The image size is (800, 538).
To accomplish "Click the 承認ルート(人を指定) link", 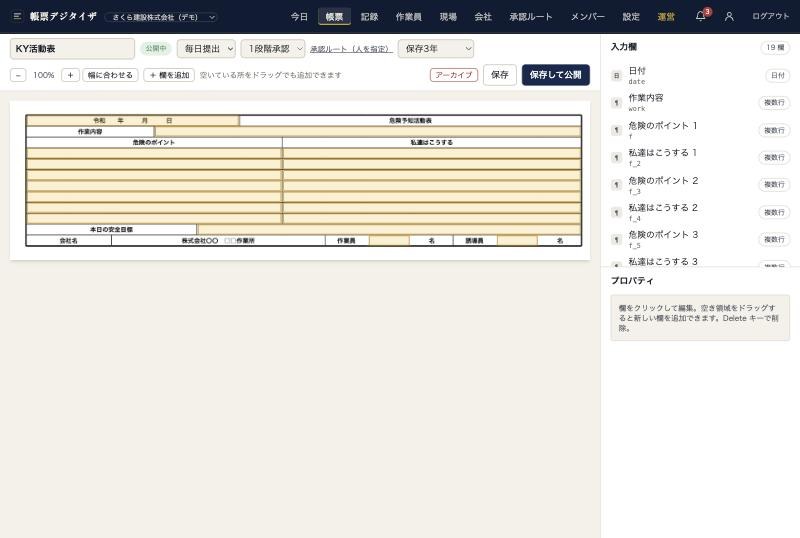I will coord(351,49).
